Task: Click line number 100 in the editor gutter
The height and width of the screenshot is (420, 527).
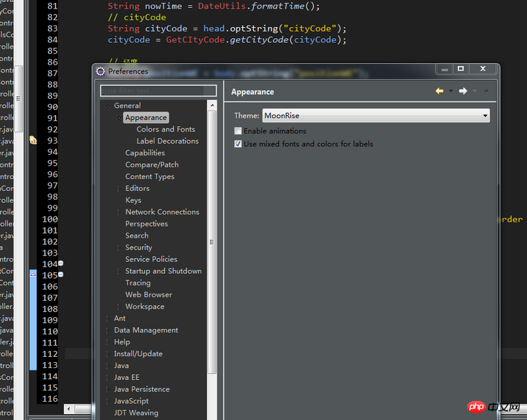Action: click(50, 219)
